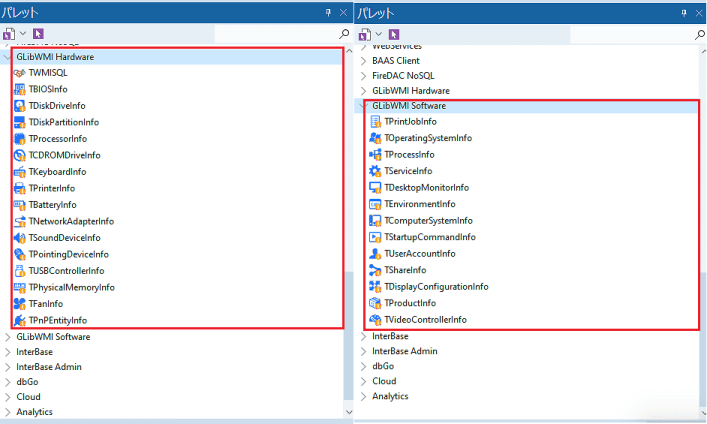This screenshot has width=707, height=424.
Task: Click the right palette search field
Action: 631,34
